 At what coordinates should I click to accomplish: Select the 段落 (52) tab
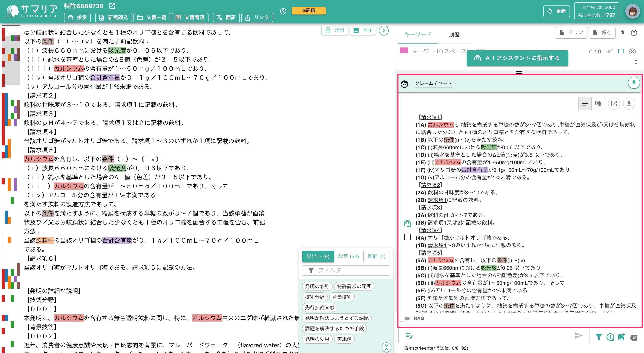[348, 256]
